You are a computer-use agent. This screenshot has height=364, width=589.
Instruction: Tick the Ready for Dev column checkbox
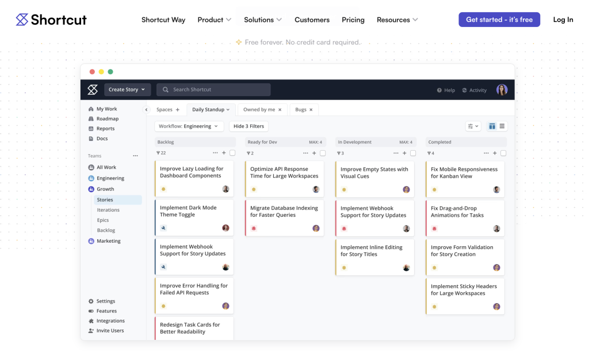[x=323, y=153]
